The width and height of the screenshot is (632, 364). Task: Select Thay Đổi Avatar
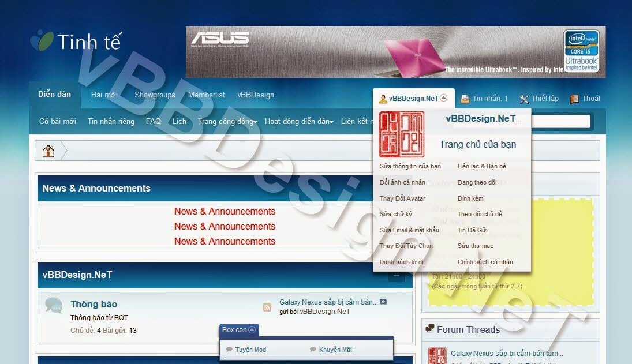click(402, 198)
